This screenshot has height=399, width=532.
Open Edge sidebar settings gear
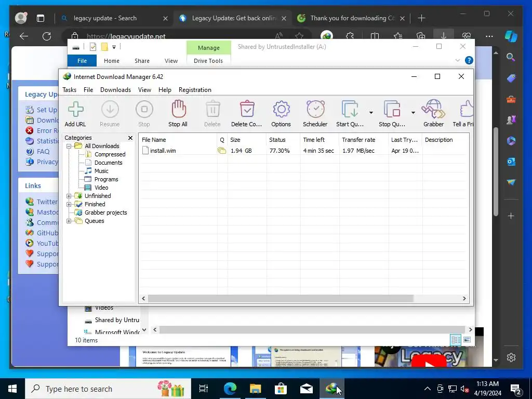[511, 357]
